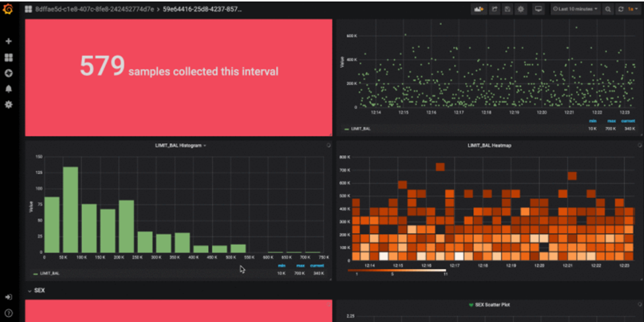Image resolution: width=644 pixels, height=322 pixels.
Task: Click the zoom out time range magnifier
Action: click(x=608, y=9)
